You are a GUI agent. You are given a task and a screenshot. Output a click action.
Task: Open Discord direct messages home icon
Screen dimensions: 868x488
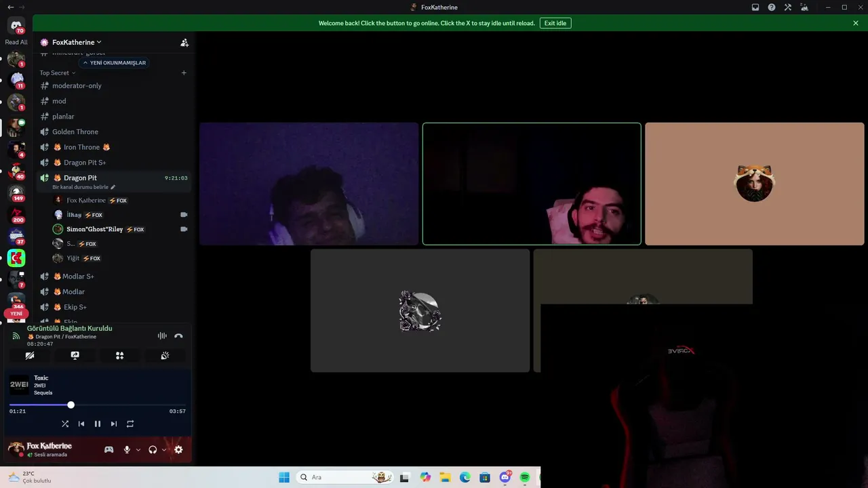[16, 26]
